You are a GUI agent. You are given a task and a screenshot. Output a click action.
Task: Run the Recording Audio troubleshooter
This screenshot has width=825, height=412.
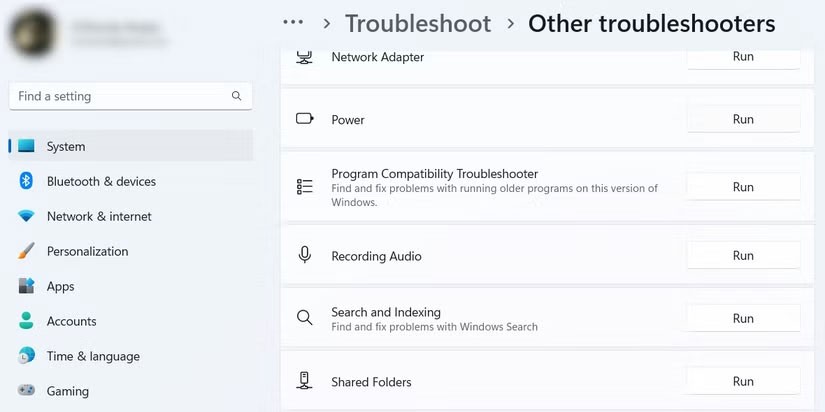(743, 256)
